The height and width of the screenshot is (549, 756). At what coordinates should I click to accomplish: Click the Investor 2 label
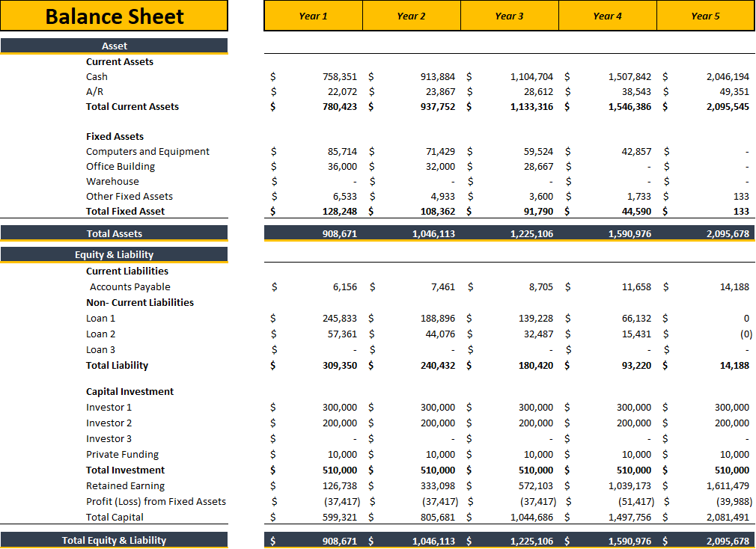click(109, 423)
